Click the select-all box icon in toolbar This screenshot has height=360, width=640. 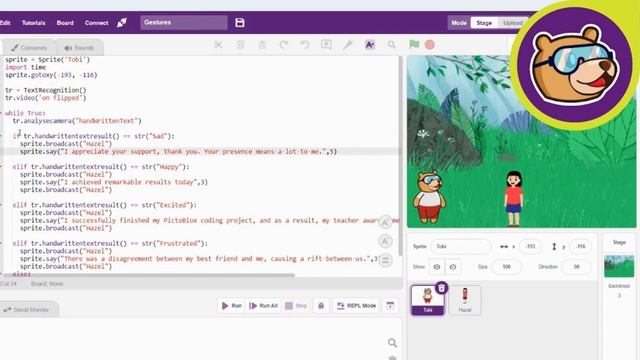[x=326, y=44]
